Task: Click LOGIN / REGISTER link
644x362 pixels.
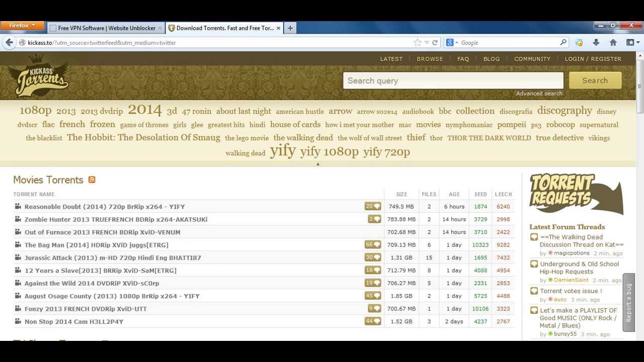Action: pos(593,59)
